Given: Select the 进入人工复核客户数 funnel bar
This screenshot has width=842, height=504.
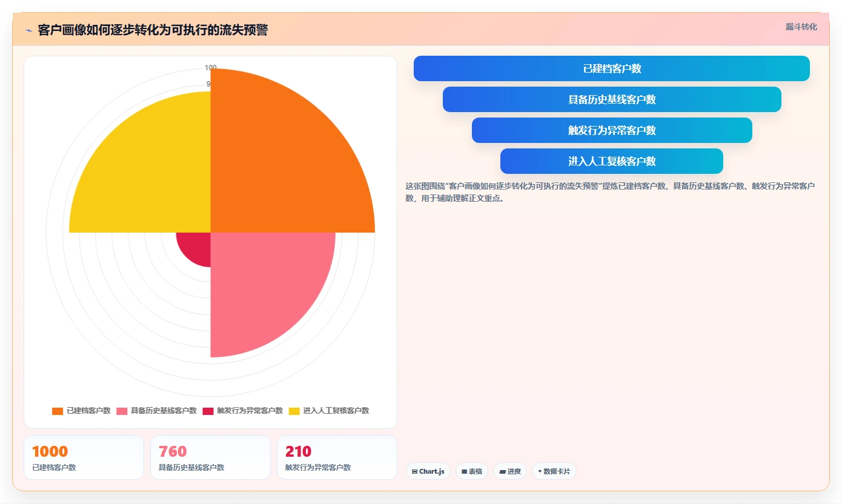Looking at the screenshot, I should 612,161.
